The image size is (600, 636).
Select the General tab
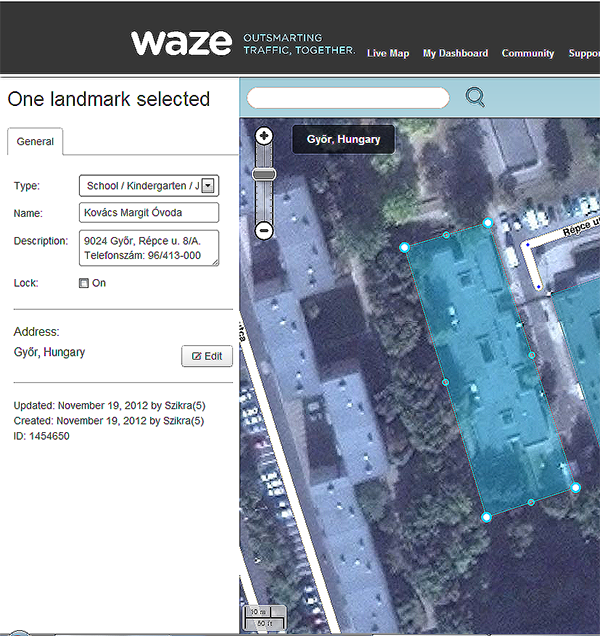[x=35, y=142]
